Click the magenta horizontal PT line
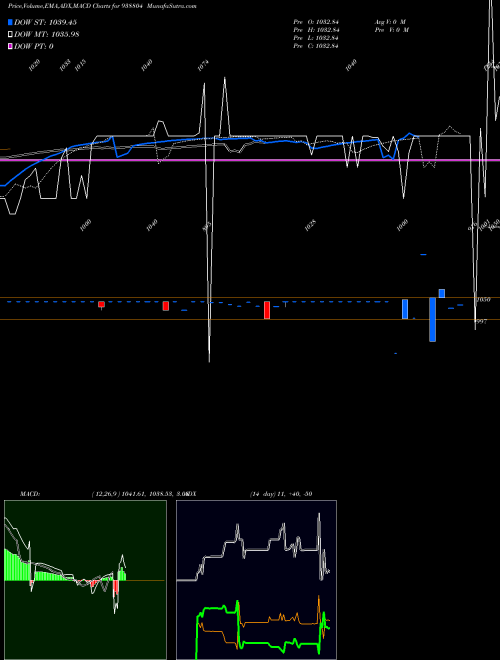 coord(250,160)
